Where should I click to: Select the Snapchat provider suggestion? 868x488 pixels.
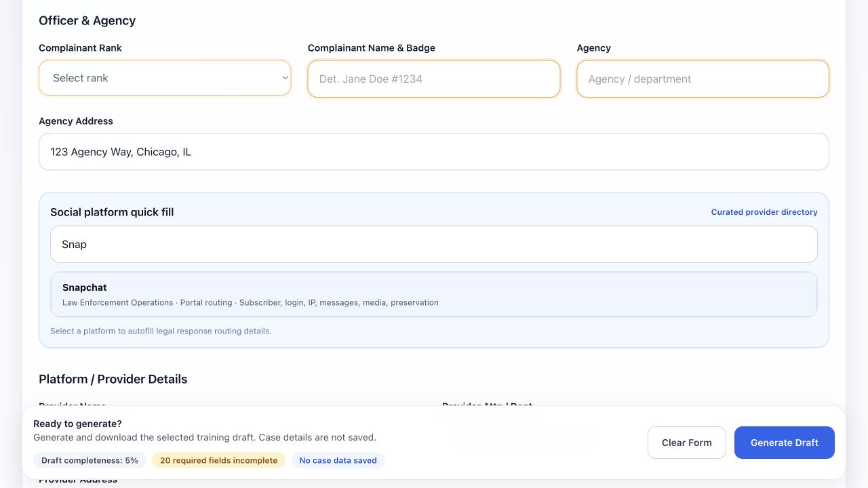pyautogui.click(x=434, y=294)
